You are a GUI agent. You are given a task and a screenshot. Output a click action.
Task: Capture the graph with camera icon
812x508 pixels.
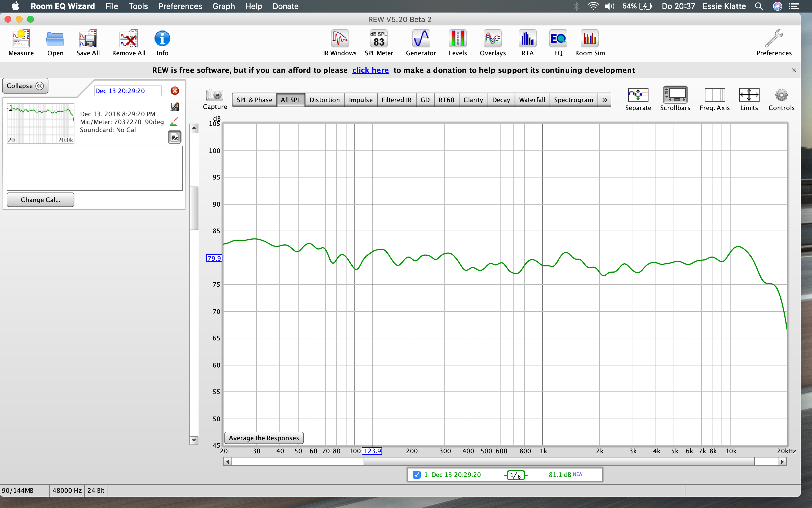pos(215,99)
